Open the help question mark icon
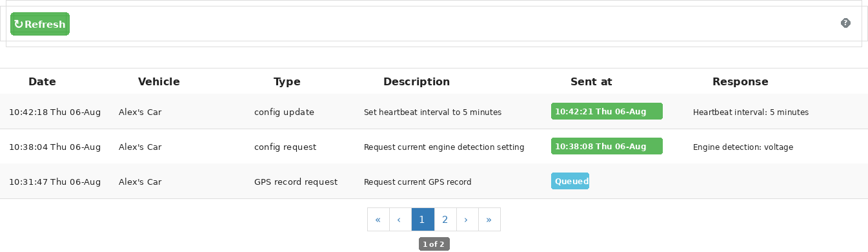 coord(845,23)
